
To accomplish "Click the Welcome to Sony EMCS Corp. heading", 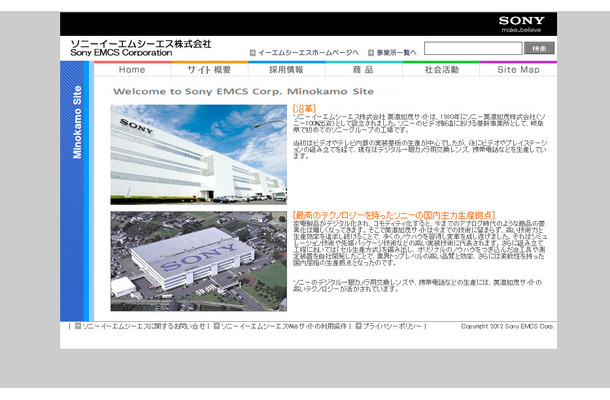I will (244, 92).
